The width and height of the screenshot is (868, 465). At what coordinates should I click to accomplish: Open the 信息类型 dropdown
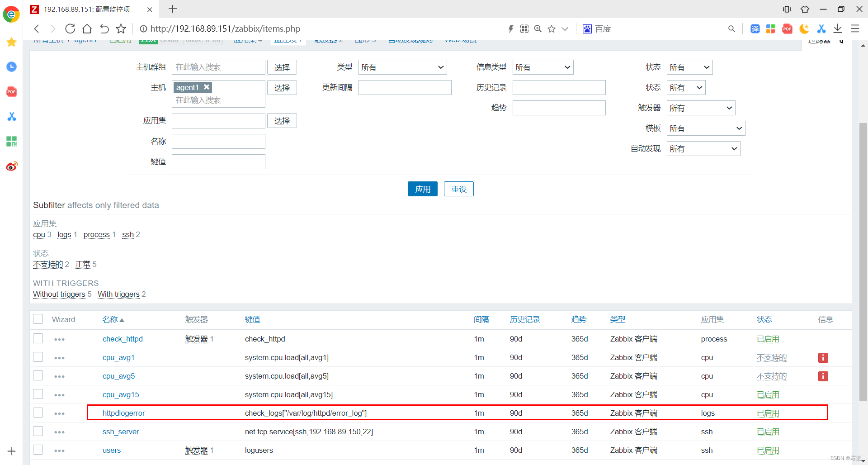tap(543, 67)
